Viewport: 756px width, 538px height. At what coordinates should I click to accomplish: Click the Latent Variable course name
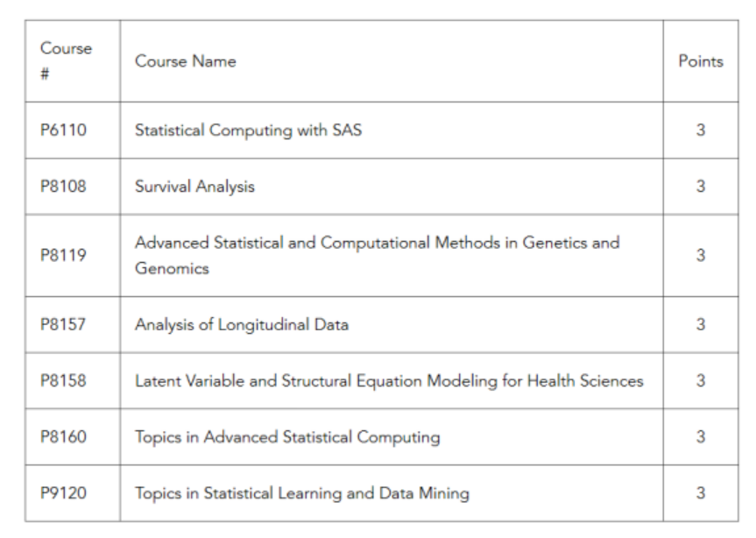389,380
